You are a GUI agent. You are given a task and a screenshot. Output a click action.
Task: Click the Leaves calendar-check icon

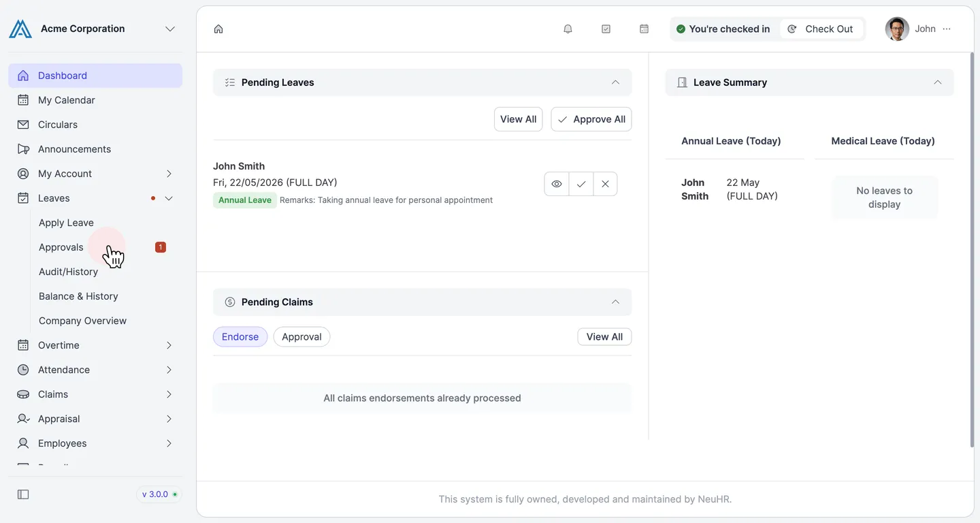(23, 198)
